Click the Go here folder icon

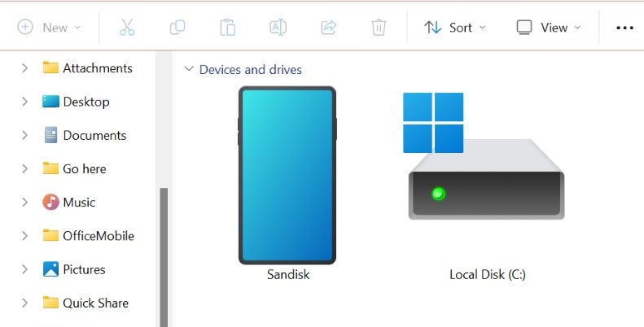[x=50, y=168]
